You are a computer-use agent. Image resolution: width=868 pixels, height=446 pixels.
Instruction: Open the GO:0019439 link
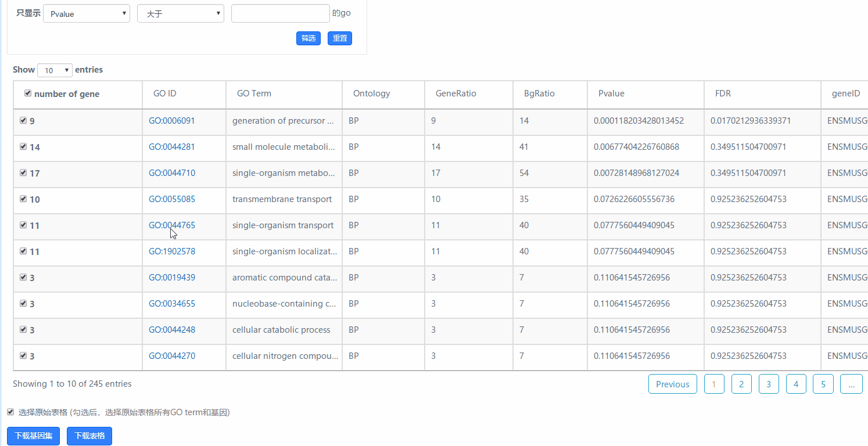click(x=172, y=278)
